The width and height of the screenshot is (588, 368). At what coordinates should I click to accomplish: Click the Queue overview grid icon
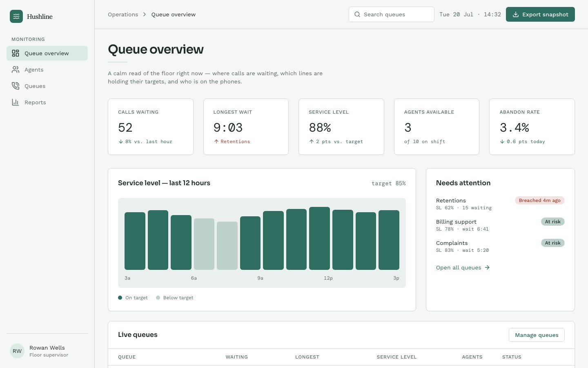[16, 53]
